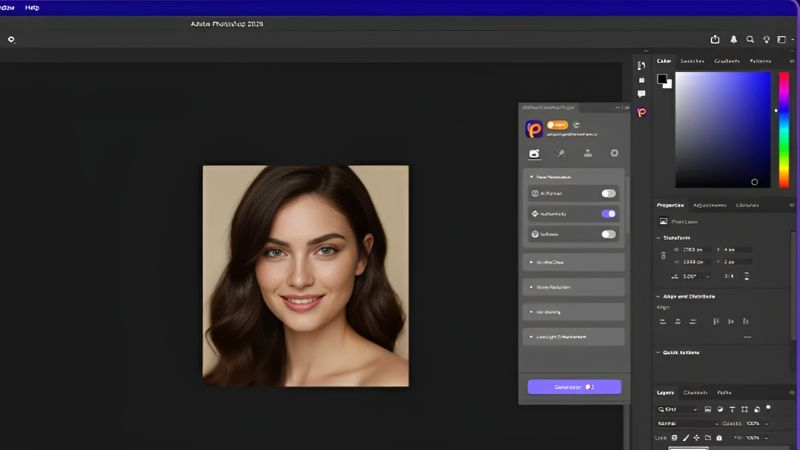
Task: Click the foreground color swatch
Action: (662, 79)
